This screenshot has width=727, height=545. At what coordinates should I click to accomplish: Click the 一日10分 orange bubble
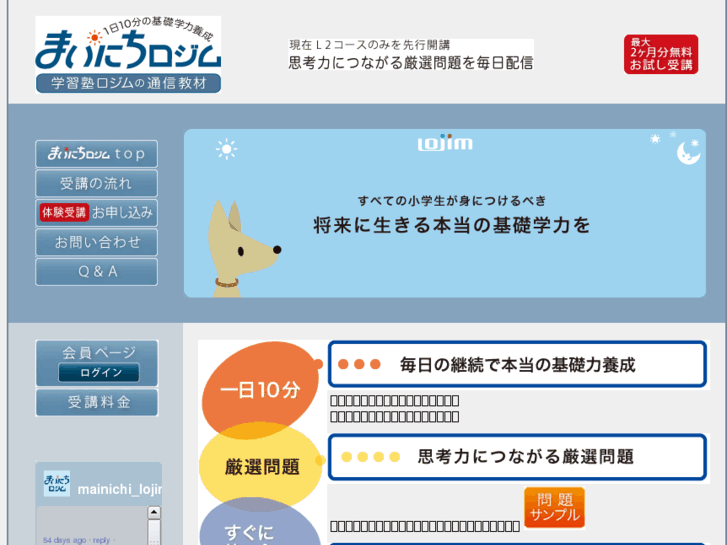(x=261, y=389)
